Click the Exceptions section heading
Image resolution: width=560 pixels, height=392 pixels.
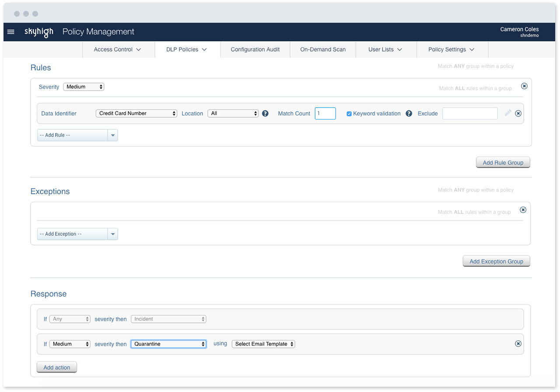[x=50, y=192]
